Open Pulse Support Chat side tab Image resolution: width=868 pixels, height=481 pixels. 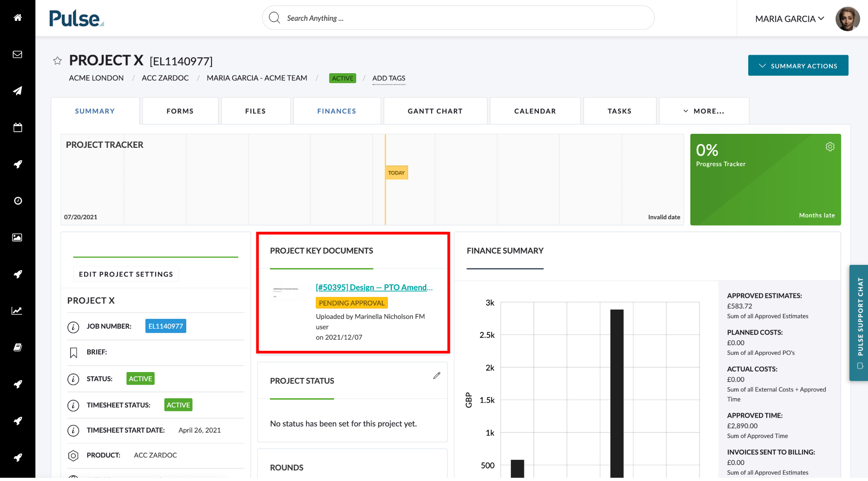(859, 323)
